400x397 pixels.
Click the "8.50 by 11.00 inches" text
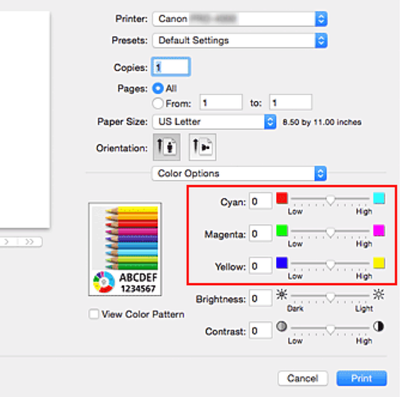pyautogui.click(x=322, y=122)
